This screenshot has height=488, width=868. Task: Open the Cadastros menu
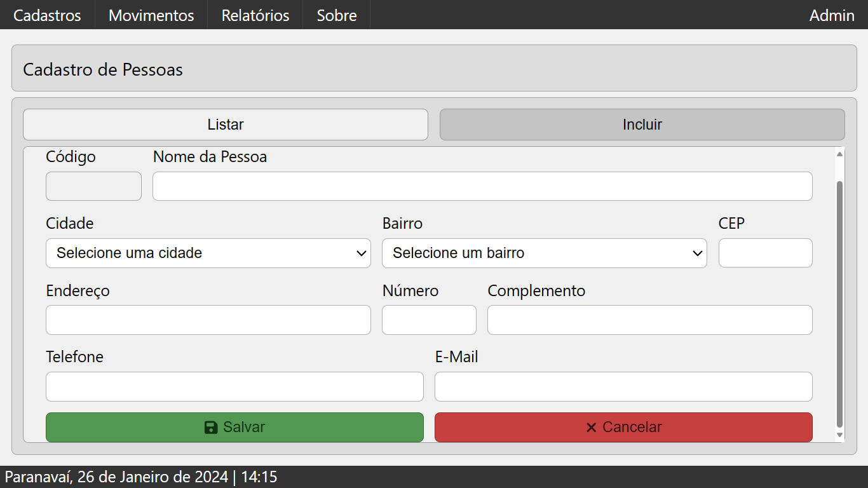pyautogui.click(x=47, y=15)
